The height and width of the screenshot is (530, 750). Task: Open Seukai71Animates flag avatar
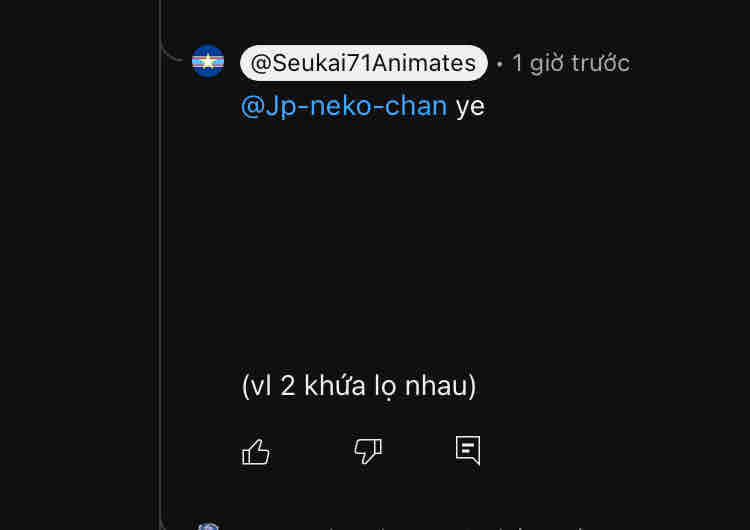point(208,61)
